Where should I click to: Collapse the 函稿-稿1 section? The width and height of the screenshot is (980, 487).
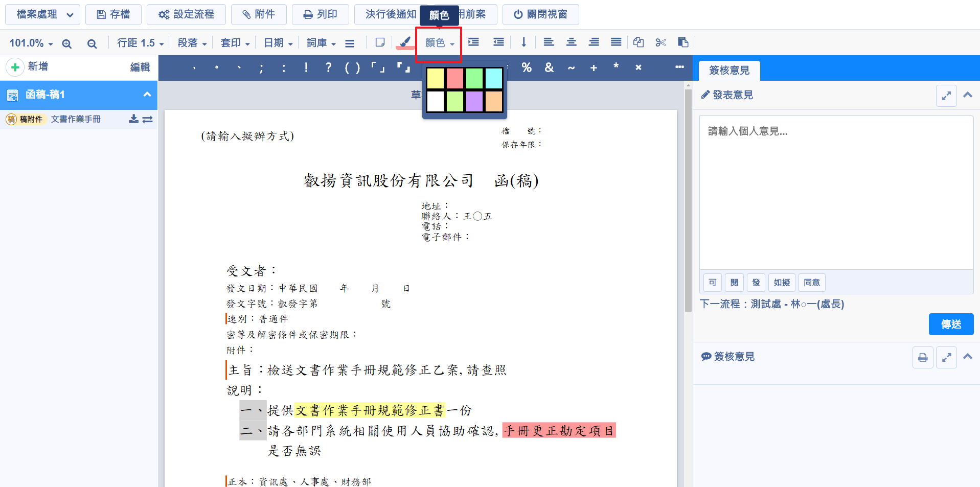pos(147,95)
